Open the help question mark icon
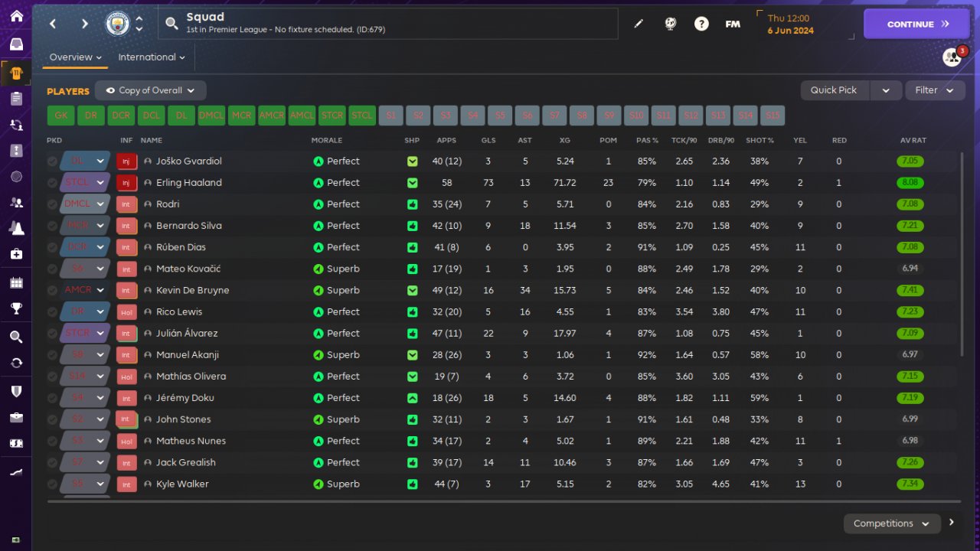The image size is (980, 551). click(x=701, y=24)
